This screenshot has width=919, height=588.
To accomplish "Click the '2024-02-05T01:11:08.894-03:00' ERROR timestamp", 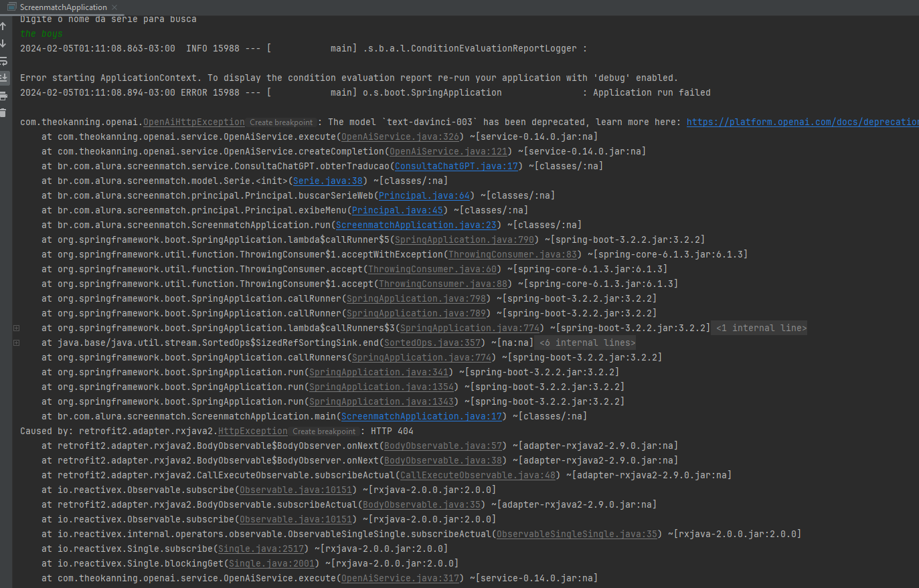I will click(98, 92).
